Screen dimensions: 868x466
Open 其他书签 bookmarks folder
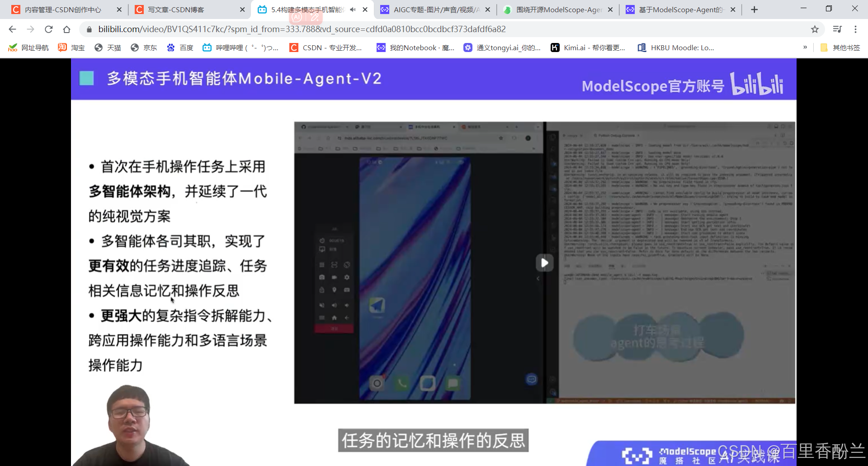click(x=840, y=48)
